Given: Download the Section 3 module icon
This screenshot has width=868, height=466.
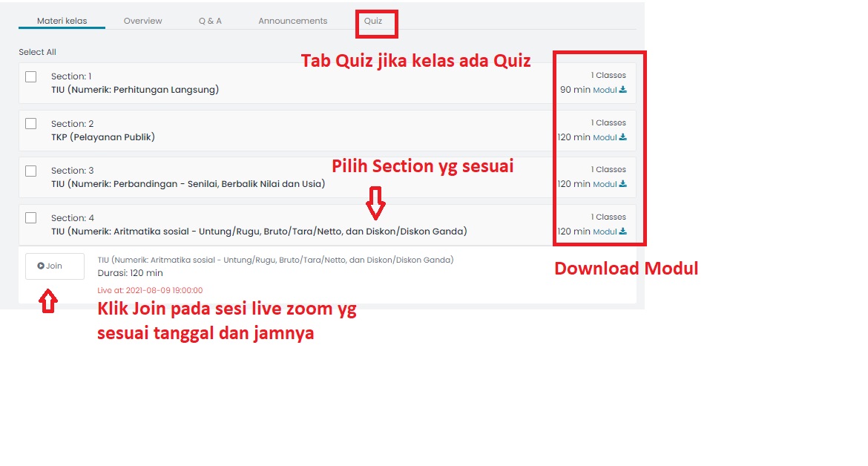Looking at the screenshot, I should pyautogui.click(x=622, y=184).
